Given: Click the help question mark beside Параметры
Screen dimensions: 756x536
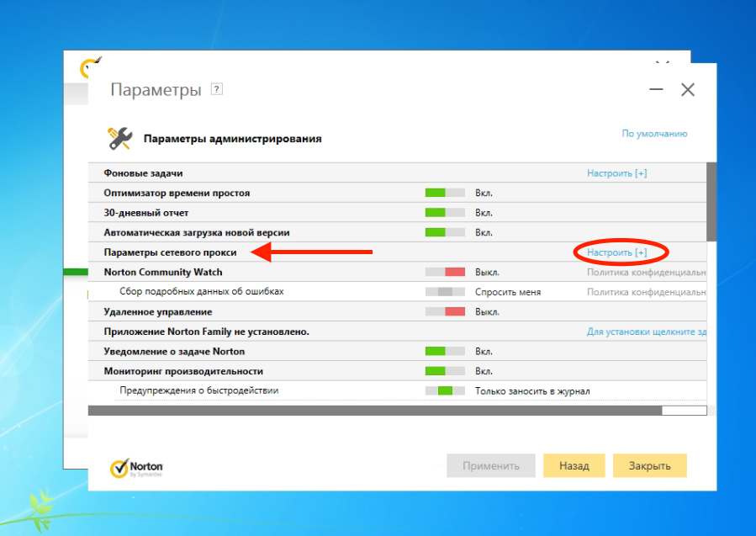Looking at the screenshot, I should click(217, 89).
